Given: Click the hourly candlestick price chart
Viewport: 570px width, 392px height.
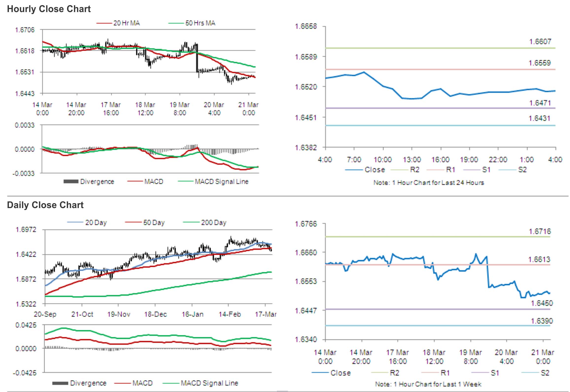Looking at the screenshot, I should click(149, 62).
